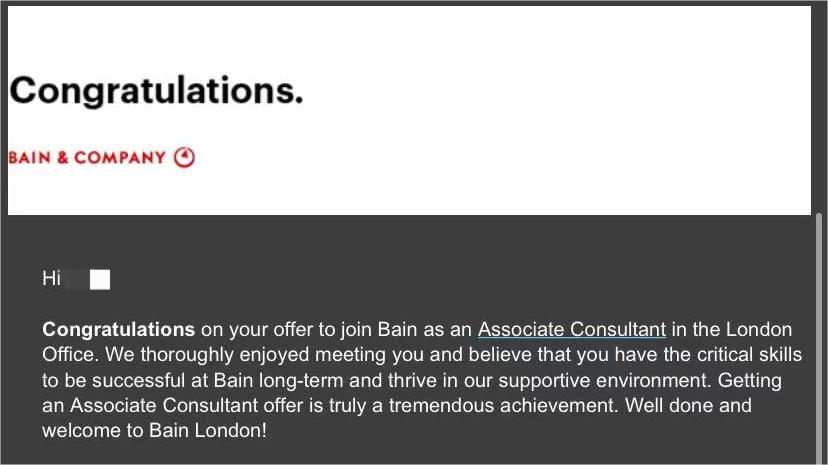Click the Hi greeting text
828x465 pixels.
tap(51, 278)
